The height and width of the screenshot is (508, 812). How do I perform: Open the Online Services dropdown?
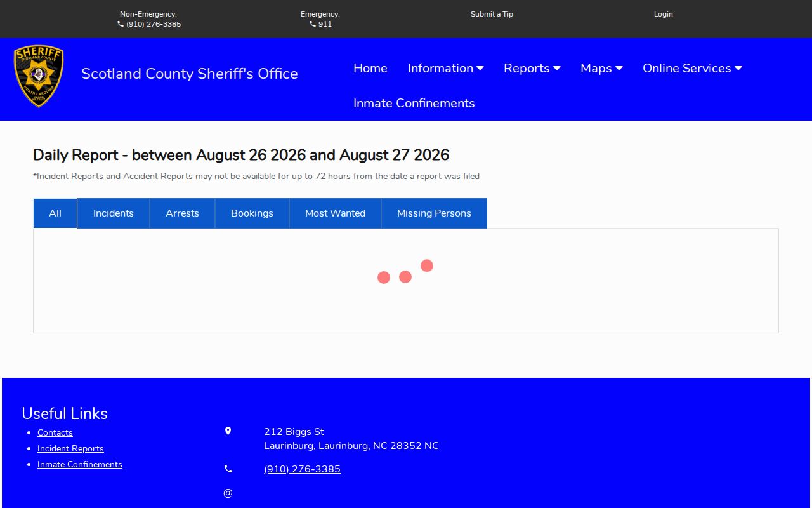click(x=692, y=68)
